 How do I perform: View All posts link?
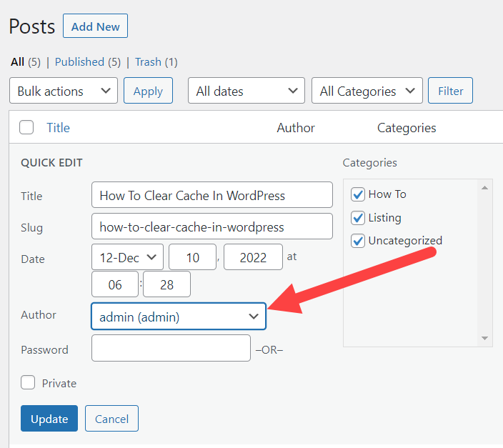click(17, 62)
